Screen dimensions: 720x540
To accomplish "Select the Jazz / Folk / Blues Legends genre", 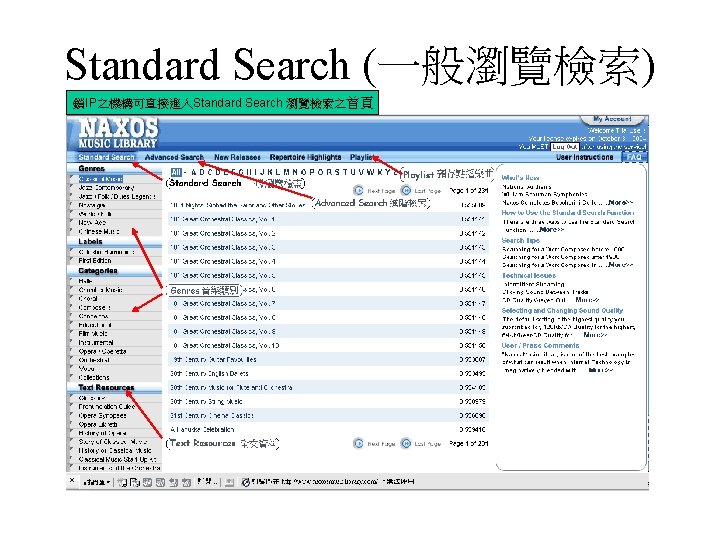I will (x=117, y=197).
